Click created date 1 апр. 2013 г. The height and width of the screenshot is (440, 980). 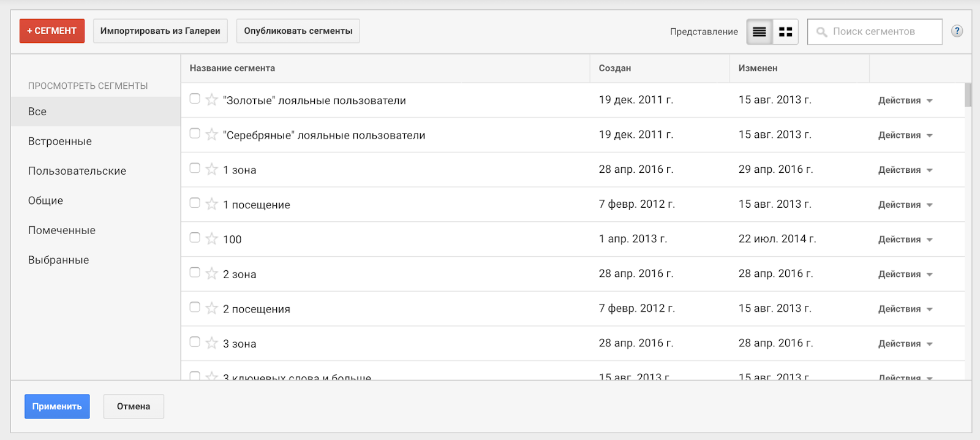point(633,239)
